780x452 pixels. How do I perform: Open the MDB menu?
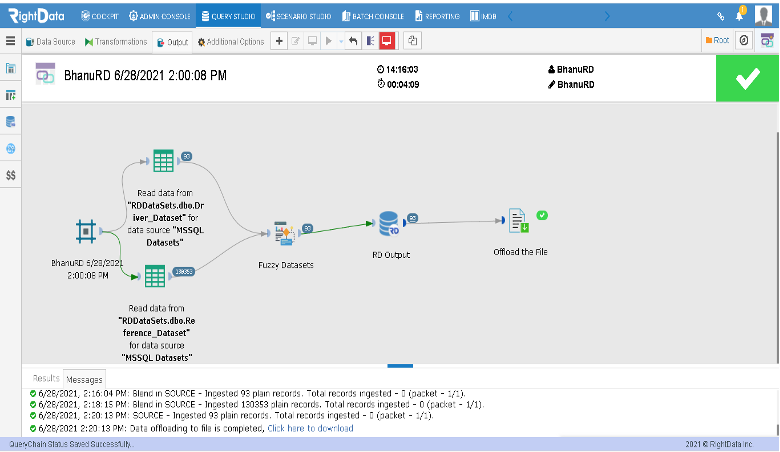click(483, 16)
